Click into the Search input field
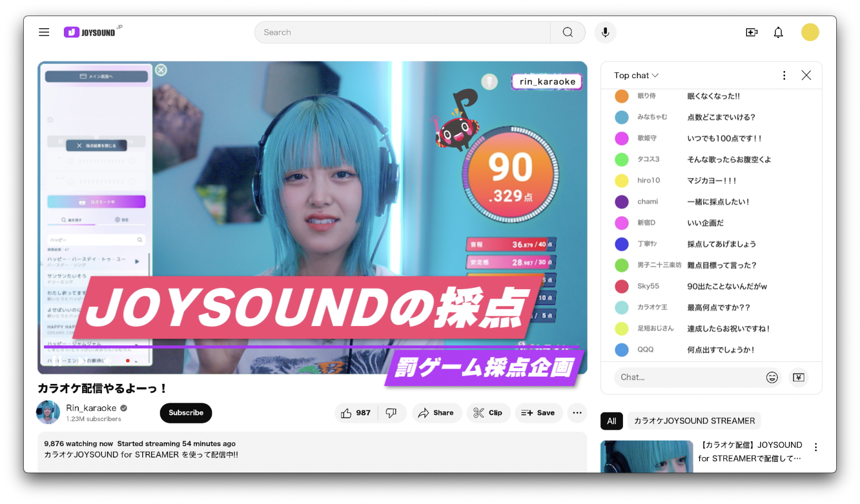Viewport: 860px width, 504px height. (402, 32)
